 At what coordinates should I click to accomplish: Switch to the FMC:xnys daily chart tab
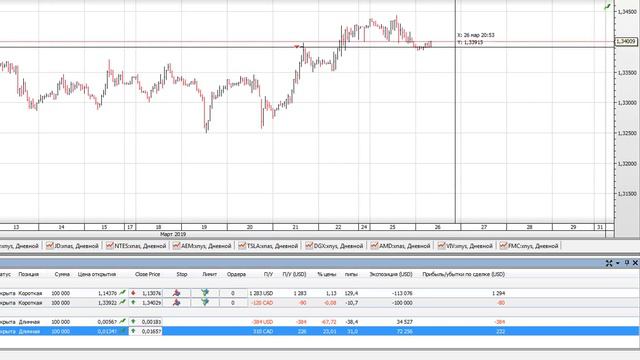pos(529,246)
